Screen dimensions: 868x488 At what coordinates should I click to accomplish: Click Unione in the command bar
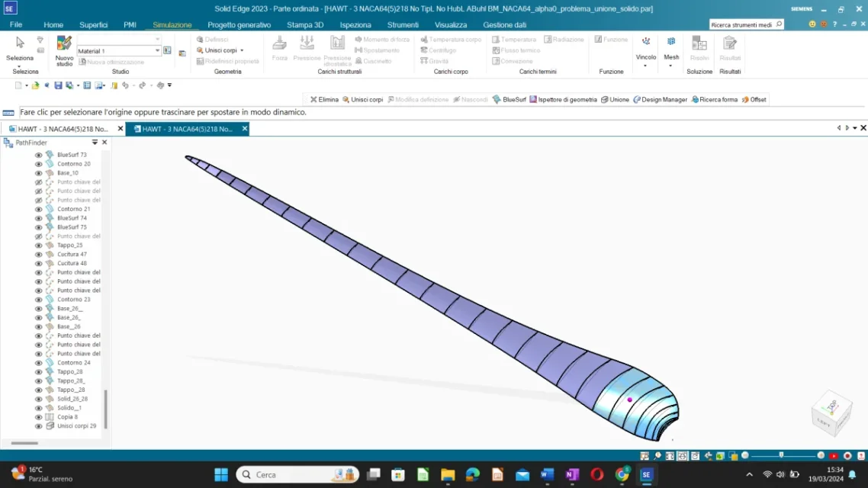617,99
